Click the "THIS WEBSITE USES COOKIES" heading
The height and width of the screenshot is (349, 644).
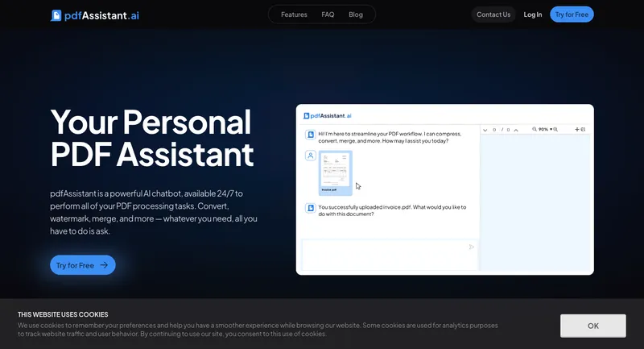tap(63, 314)
